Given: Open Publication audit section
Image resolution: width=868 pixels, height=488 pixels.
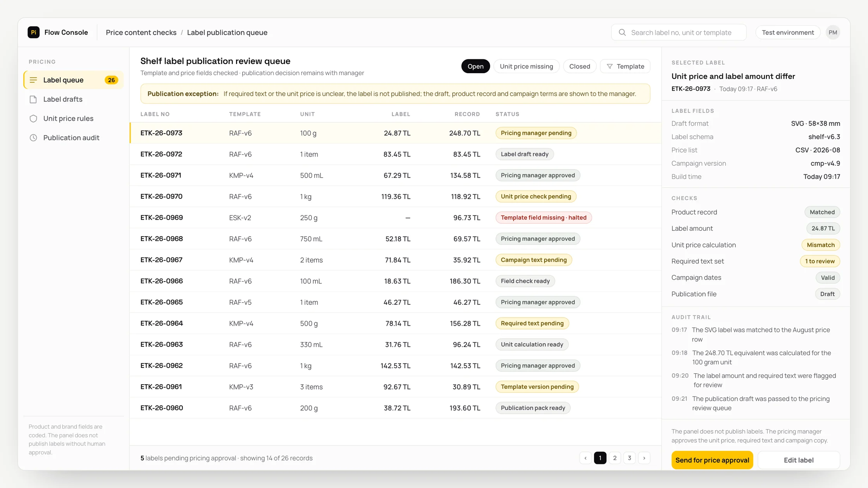Looking at the screenshot, I should (74, 138).
